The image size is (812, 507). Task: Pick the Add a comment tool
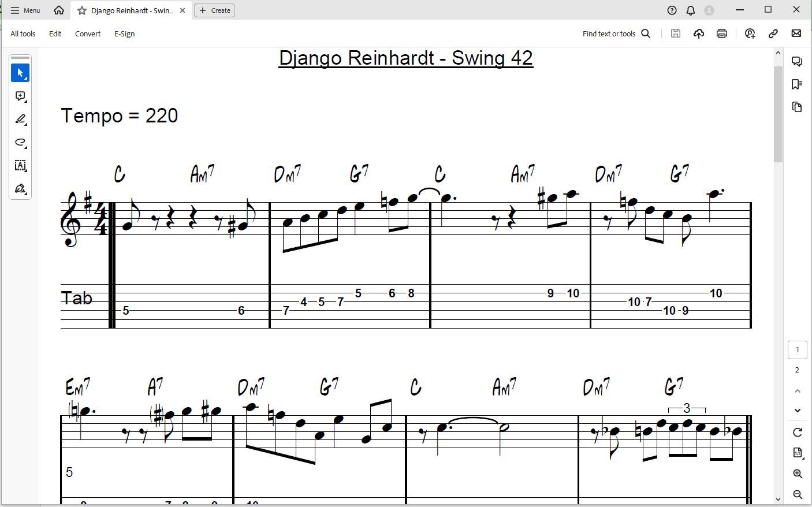coord(20,96)
